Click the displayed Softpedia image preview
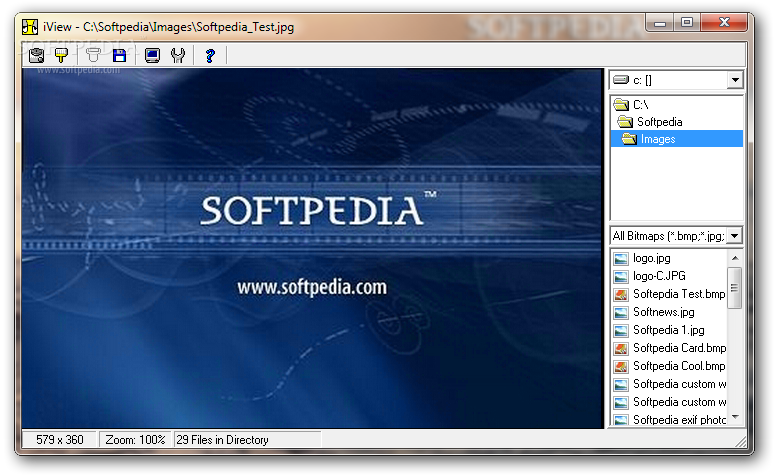The image size is (775, 476). (312, 248)
